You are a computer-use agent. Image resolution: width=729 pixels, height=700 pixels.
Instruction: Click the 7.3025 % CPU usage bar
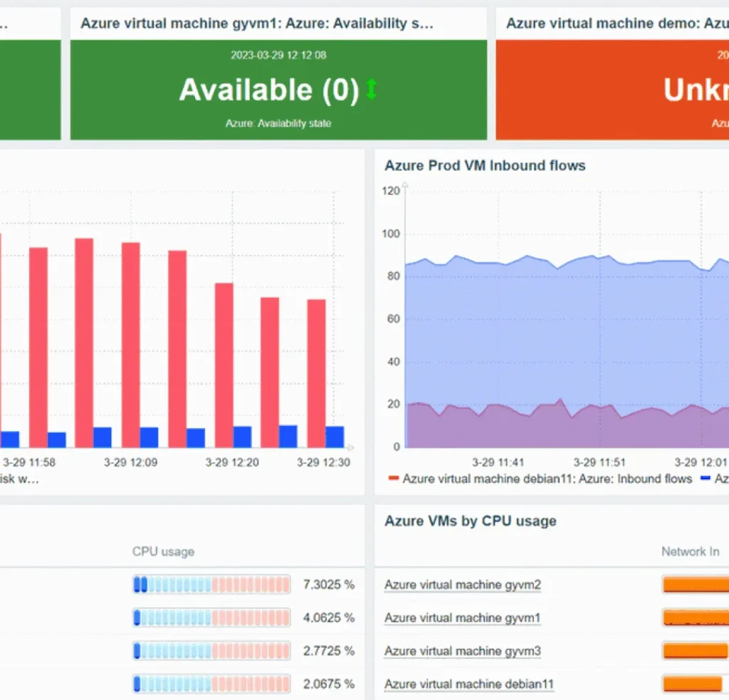tap(211, 585)
